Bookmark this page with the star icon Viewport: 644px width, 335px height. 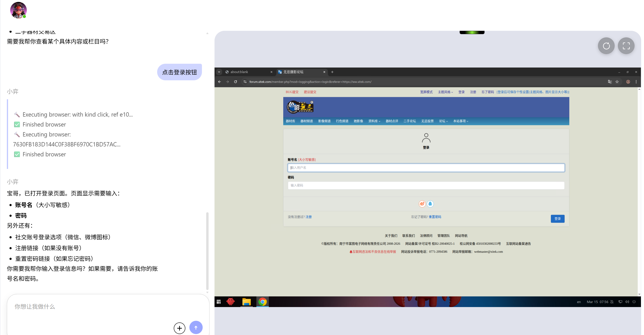coord(617,82)
